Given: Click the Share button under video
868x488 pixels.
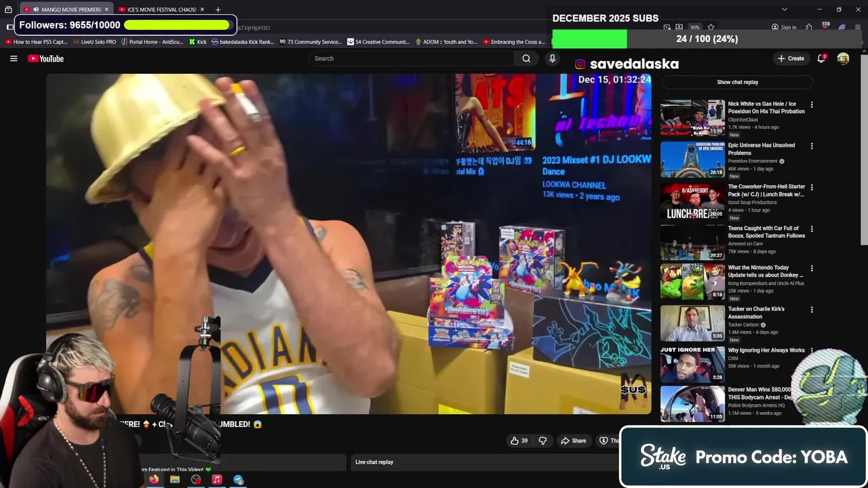Looking at the screenshot, I should (x=573, y=441).
